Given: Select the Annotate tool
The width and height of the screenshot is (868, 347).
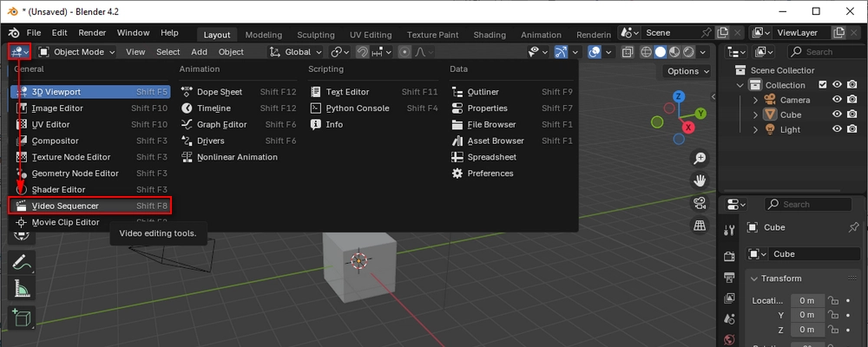Looking at the screenshot, I should coord(22,262).
